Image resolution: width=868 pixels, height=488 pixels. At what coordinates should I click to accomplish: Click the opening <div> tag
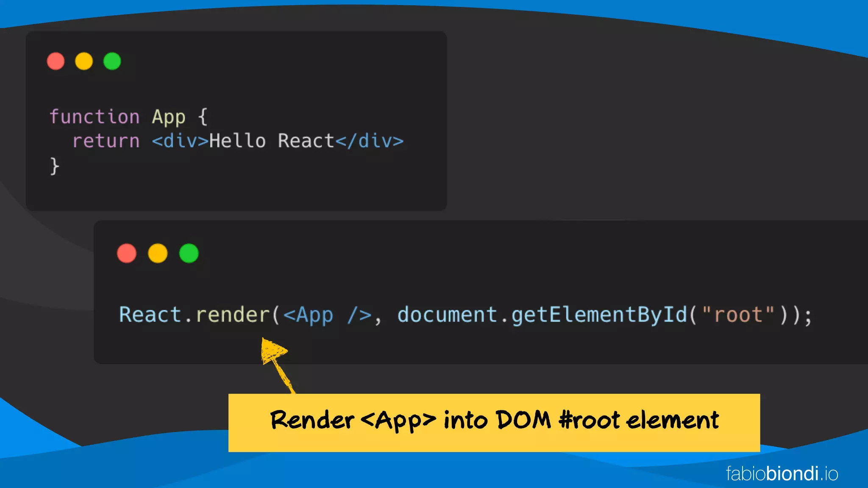pos(180,141)
